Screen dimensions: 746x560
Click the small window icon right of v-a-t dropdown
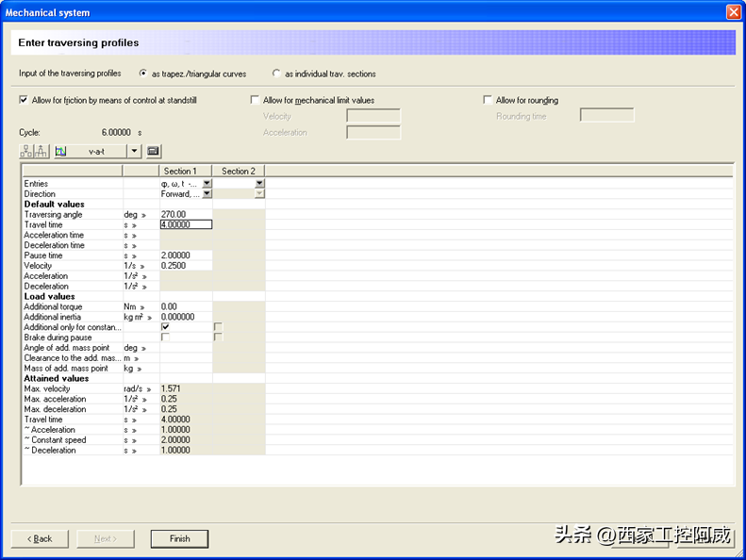pos(154,151)
